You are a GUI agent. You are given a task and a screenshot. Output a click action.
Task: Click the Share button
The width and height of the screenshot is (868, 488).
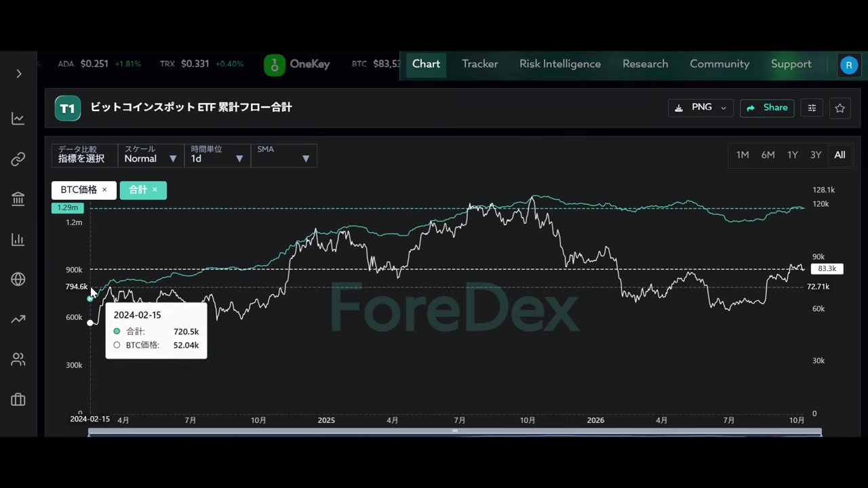(x=767, y=108)
